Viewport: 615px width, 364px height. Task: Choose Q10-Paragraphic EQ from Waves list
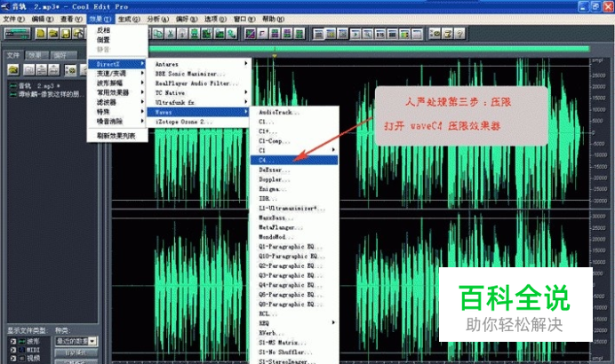pos(294,256)
